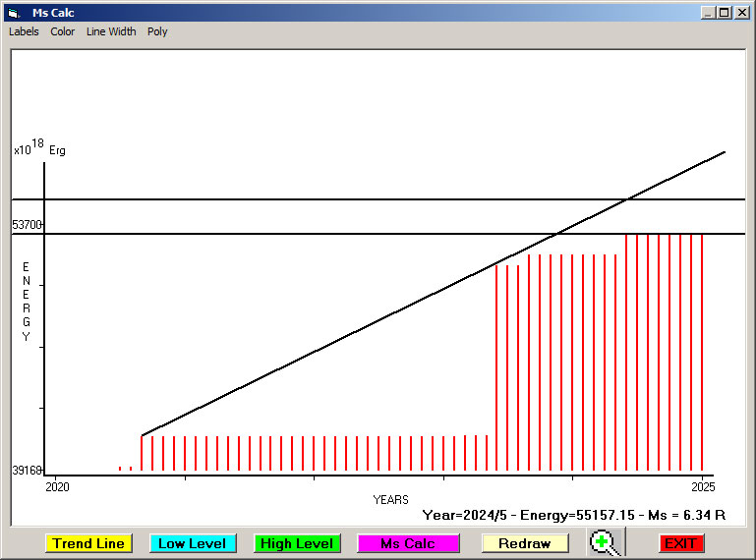Click the 2025 year axis label

(x=702, y=486)
